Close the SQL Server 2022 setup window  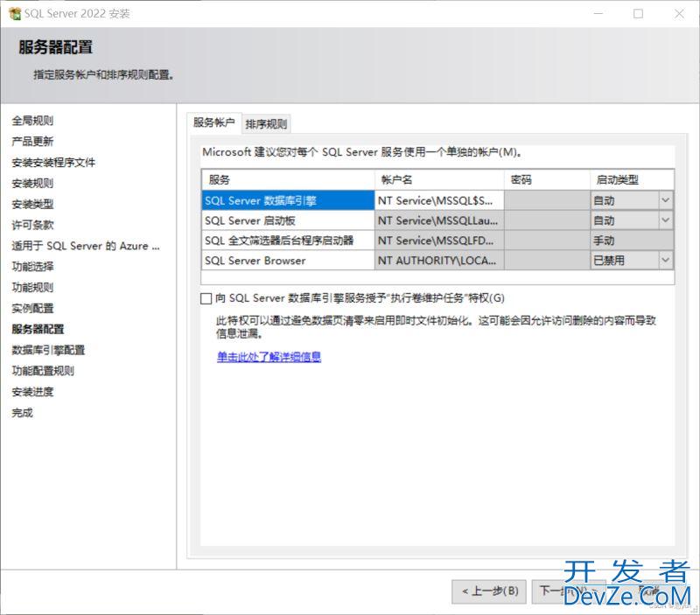click(679, 14)
